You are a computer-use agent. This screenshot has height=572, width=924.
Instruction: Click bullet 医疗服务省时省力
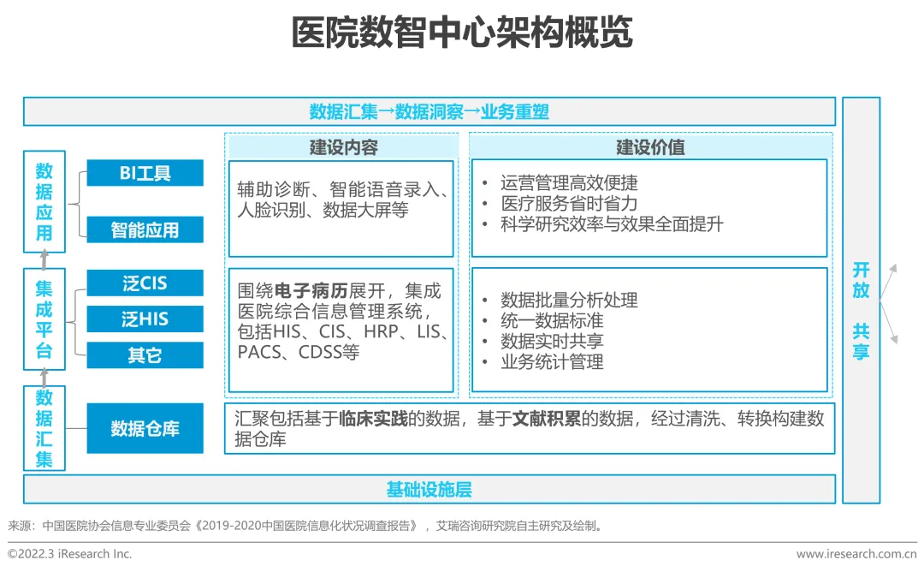[x=569, y=204]
